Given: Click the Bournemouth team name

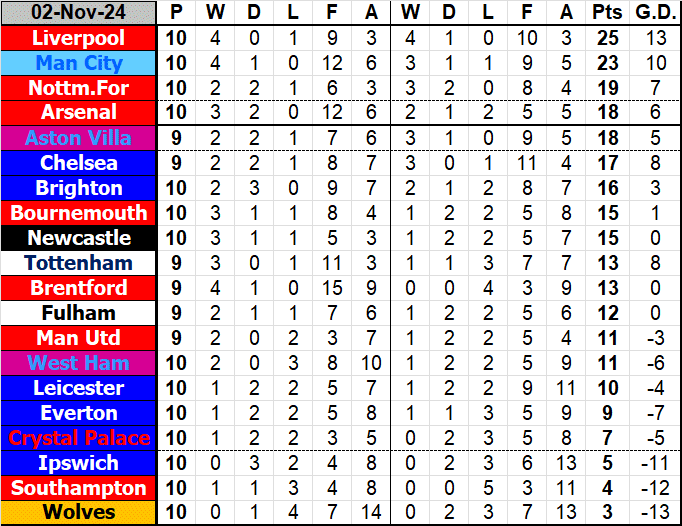Looking at the screenshot, I should pyautogui.click(x=79, y=213).
